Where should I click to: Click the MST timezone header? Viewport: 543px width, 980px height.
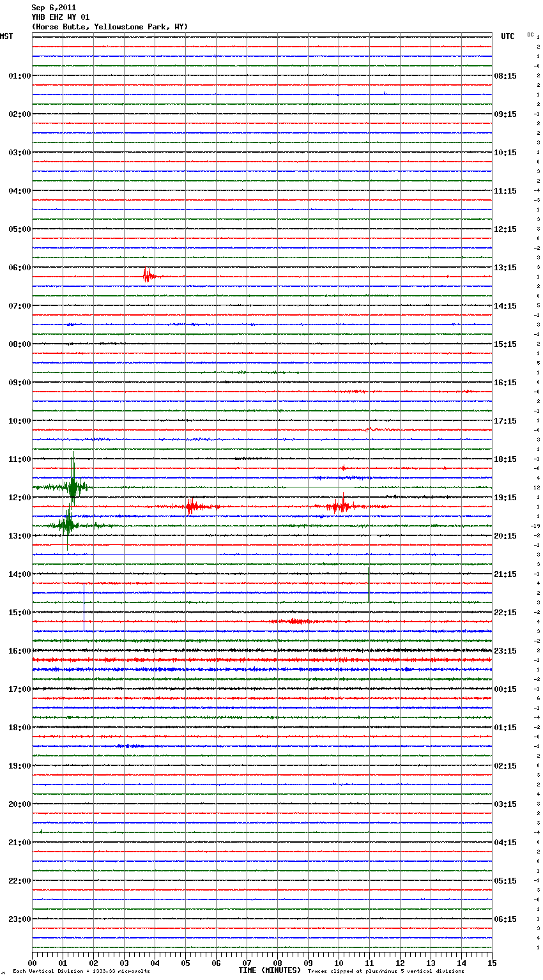(6, 36)
